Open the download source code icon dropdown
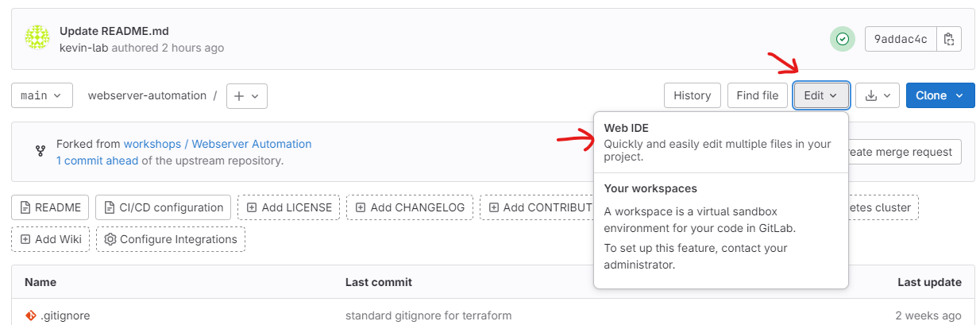Viewport: 980px width, 325px height. pyautogui.click(x=878, y=95)
